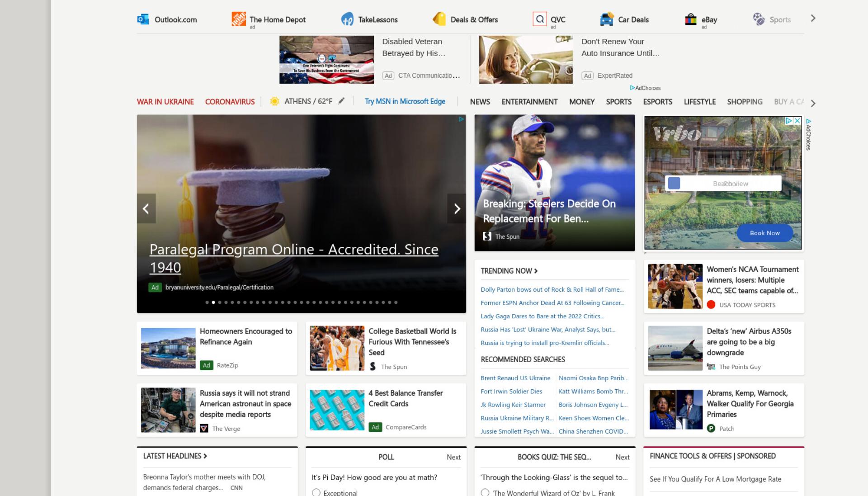
Task: Select the Exceptional poll radio button
Action: pos(316,492)
